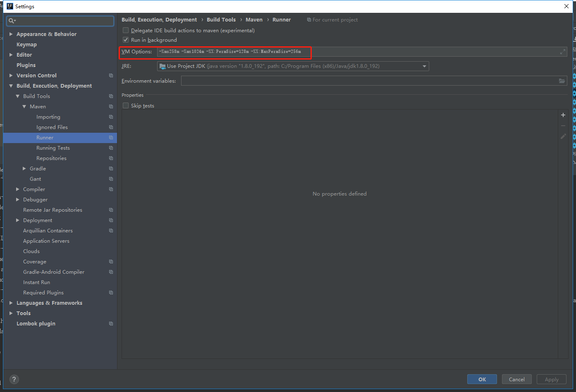Click the project-level icon beside Gradle-Android Compiler

click(x=111, y=272)
